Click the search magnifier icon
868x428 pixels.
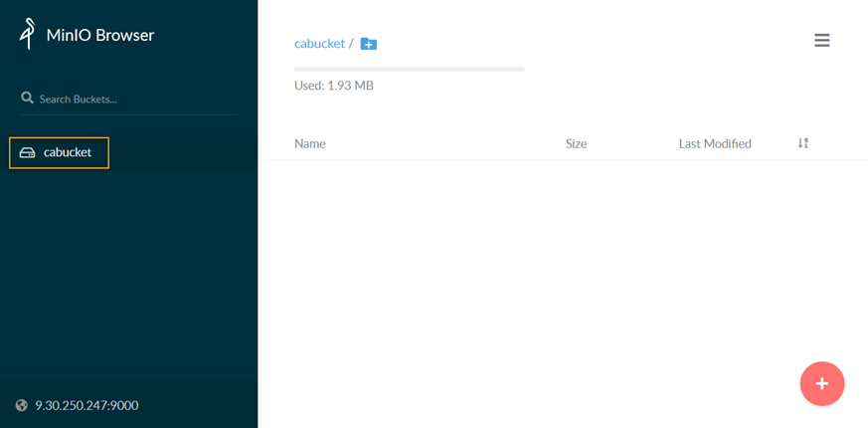pyautogui.click(x=27, y=99)
